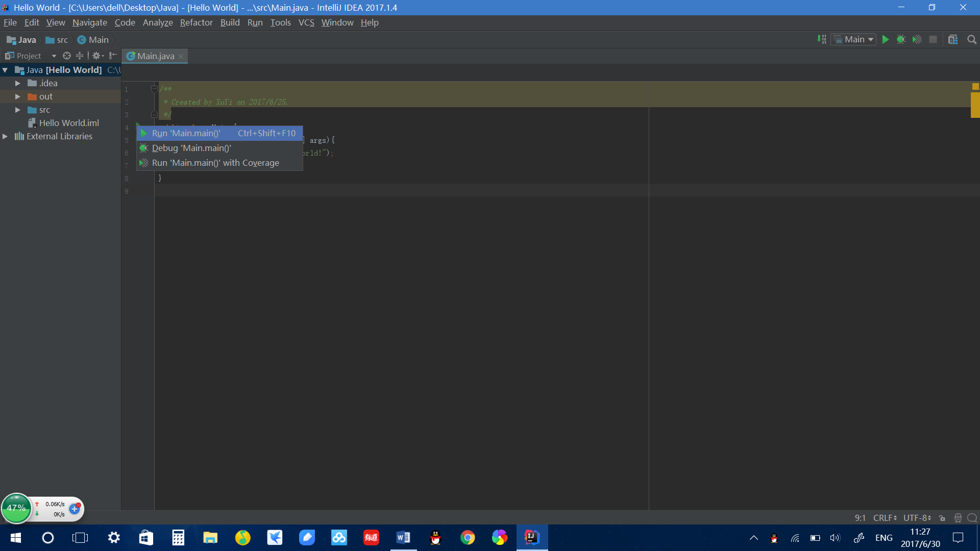Expand the External Libraries node
Image resolution: width=980 pixels, height=551 pixels.
(x=5, y=136)
